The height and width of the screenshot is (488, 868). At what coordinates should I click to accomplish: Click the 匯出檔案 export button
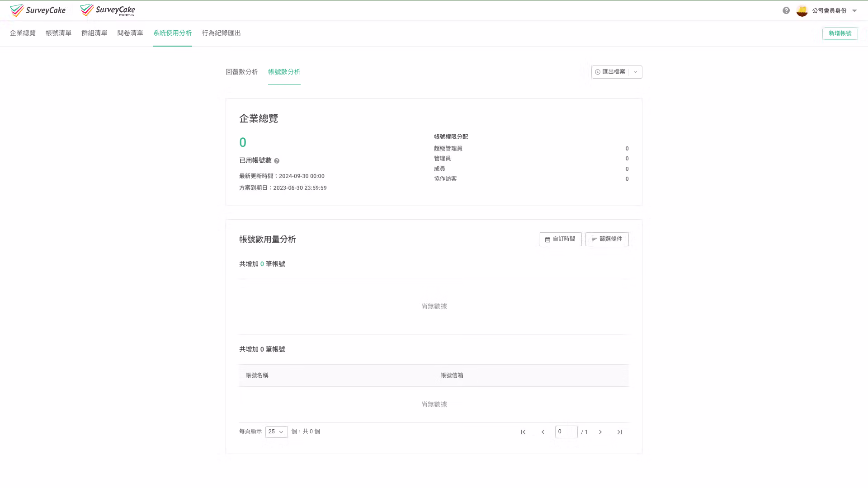pos(610,72)
